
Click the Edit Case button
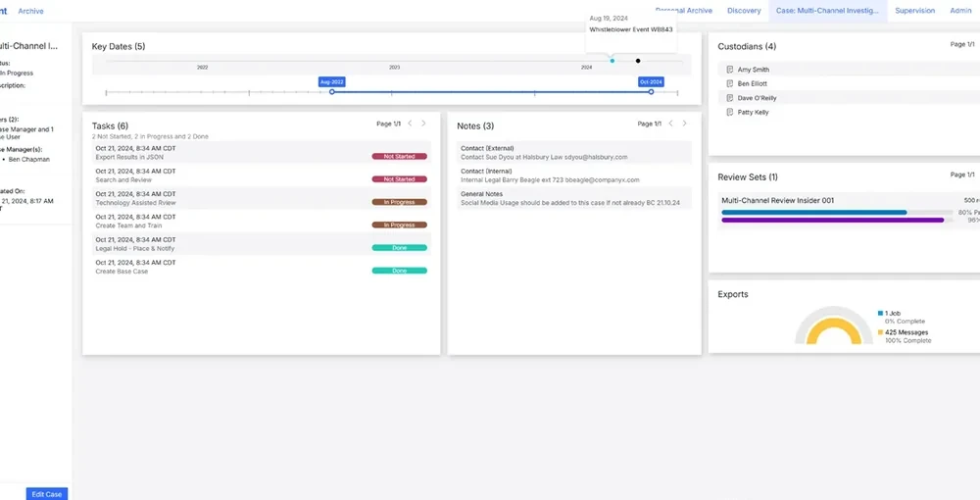click(47, 494)
